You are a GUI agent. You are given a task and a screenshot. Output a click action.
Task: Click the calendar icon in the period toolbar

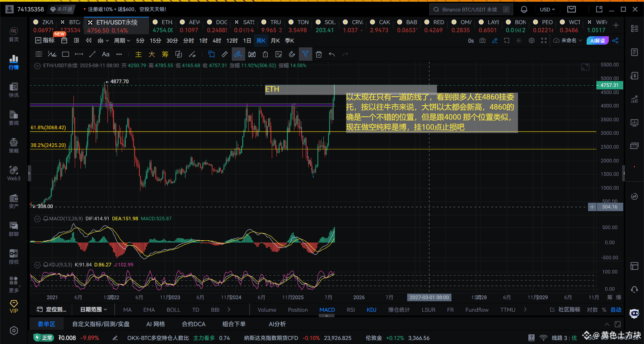tap(64, 41)
